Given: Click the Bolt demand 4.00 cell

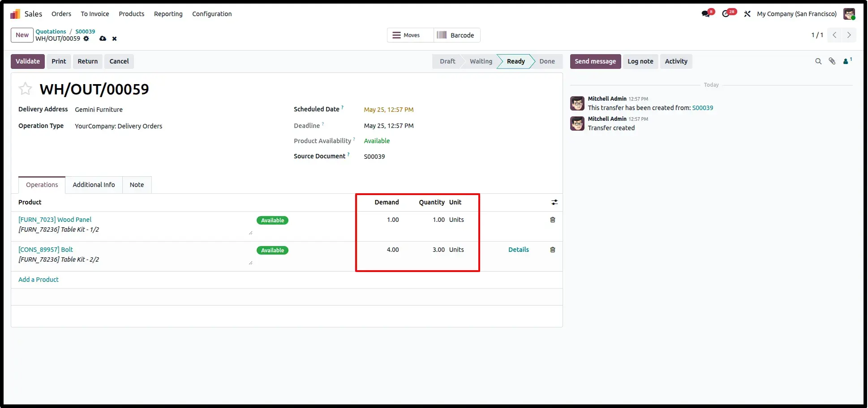Looking at the screenshot, I should (393, 250).
